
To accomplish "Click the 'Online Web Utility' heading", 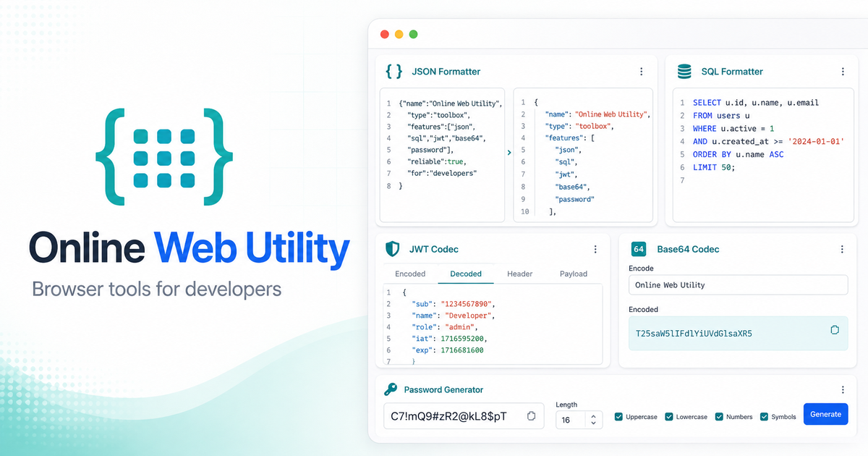I will coord(190,248).
